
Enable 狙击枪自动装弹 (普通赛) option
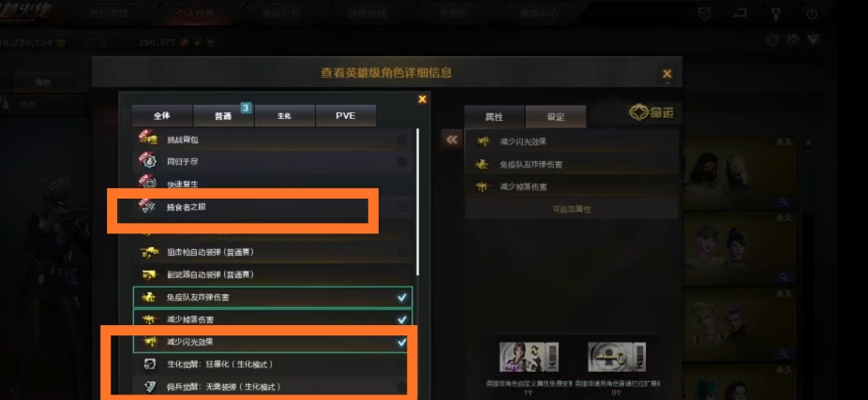pos(402,252)
